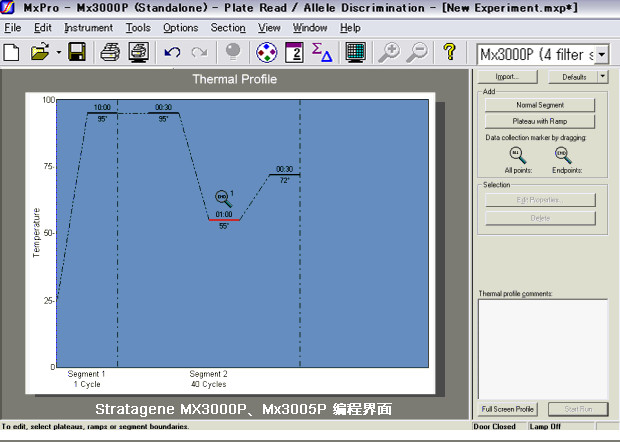
Task: Click the Plateau with Ramp button
Action: point(540,121)
